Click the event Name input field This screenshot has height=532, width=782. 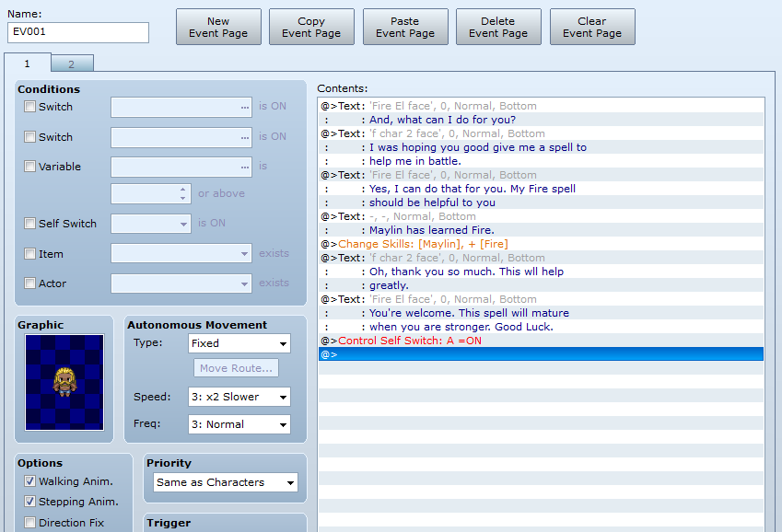point(78,33)
